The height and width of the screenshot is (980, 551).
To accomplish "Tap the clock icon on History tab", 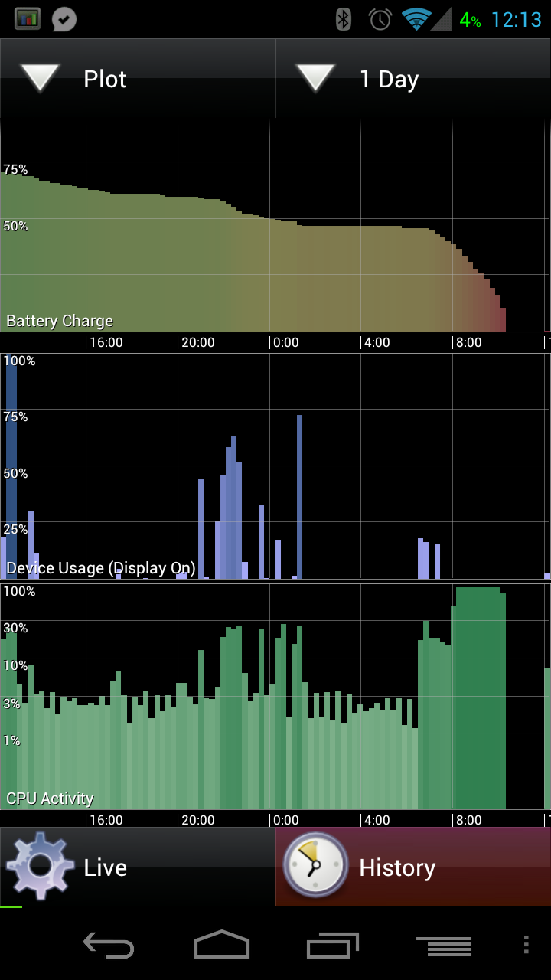I will [x=315, y=866].
